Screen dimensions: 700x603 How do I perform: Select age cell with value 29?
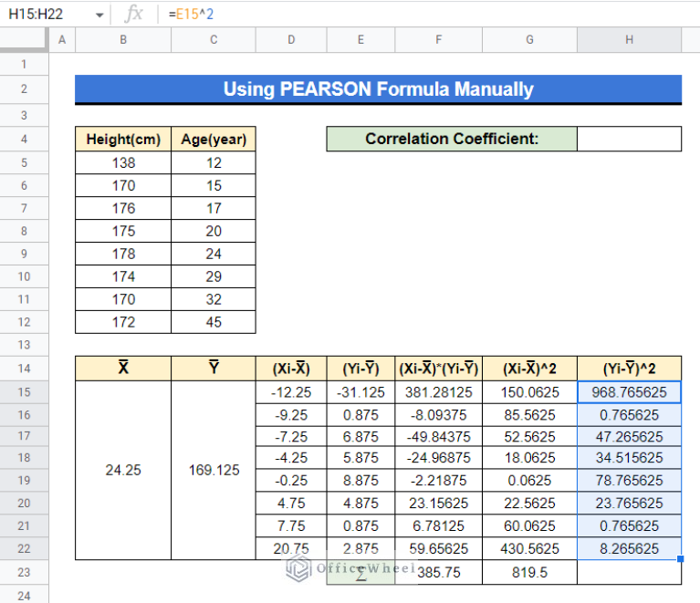214,276
